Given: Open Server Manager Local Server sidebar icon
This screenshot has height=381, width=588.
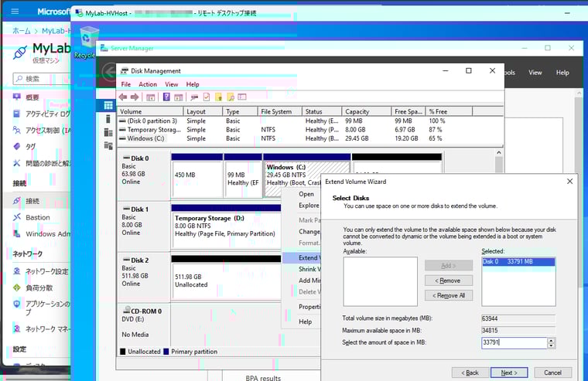Looking at the screenshot, I should [x=108, y=119].
